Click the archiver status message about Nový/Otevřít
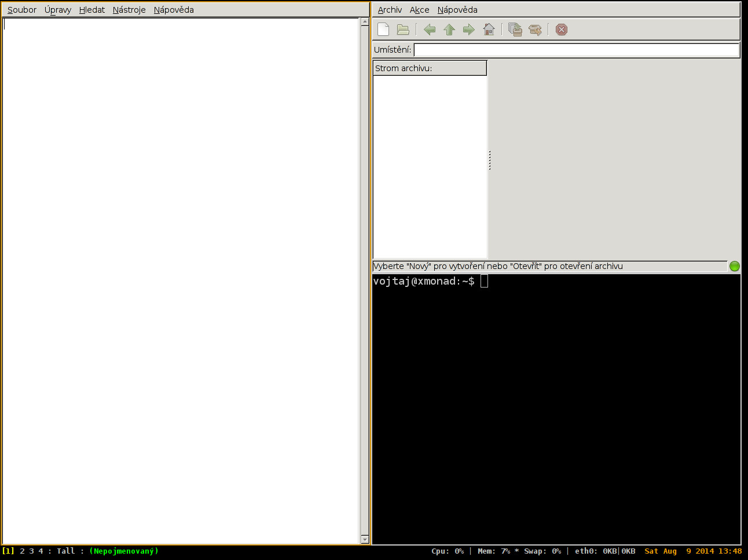Viewport: 748px width, 560px height. (498, 266)
